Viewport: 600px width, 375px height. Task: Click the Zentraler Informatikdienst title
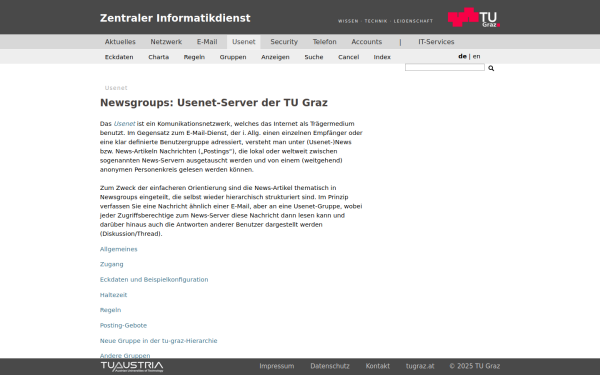point(175,18)
